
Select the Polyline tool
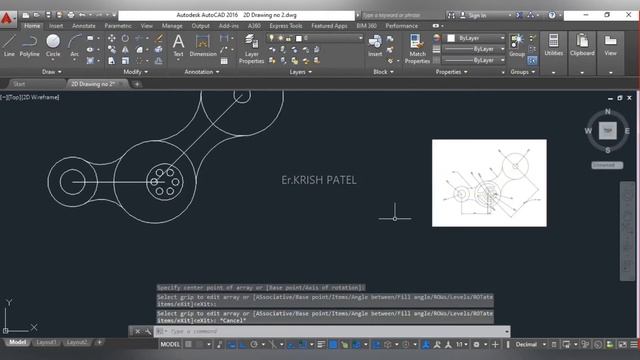(x=29, y=45)
